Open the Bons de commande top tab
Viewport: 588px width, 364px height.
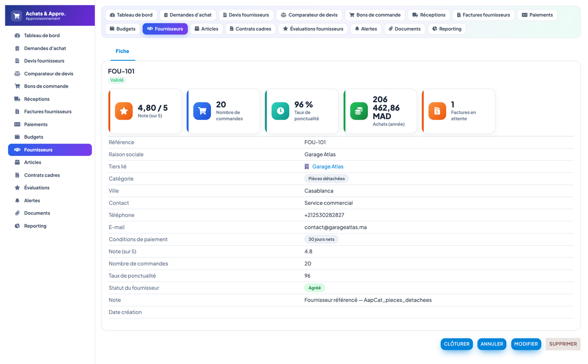point(375,15)
